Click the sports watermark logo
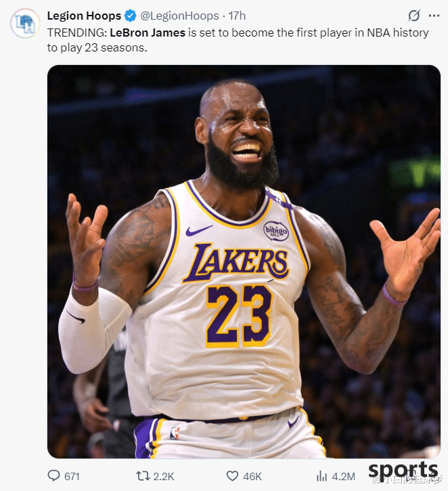This screenshot has width=448, height=491. click(403, 470)
